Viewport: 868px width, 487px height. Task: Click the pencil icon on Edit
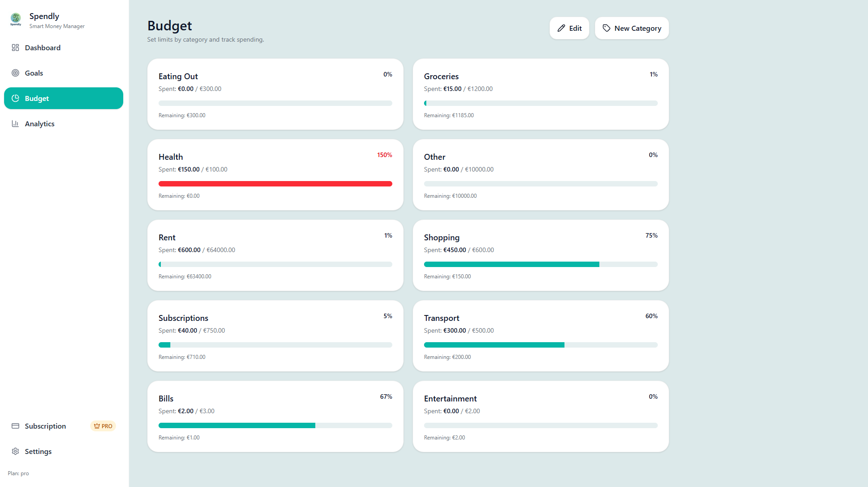pyautogui.click(x=561, y=28)
